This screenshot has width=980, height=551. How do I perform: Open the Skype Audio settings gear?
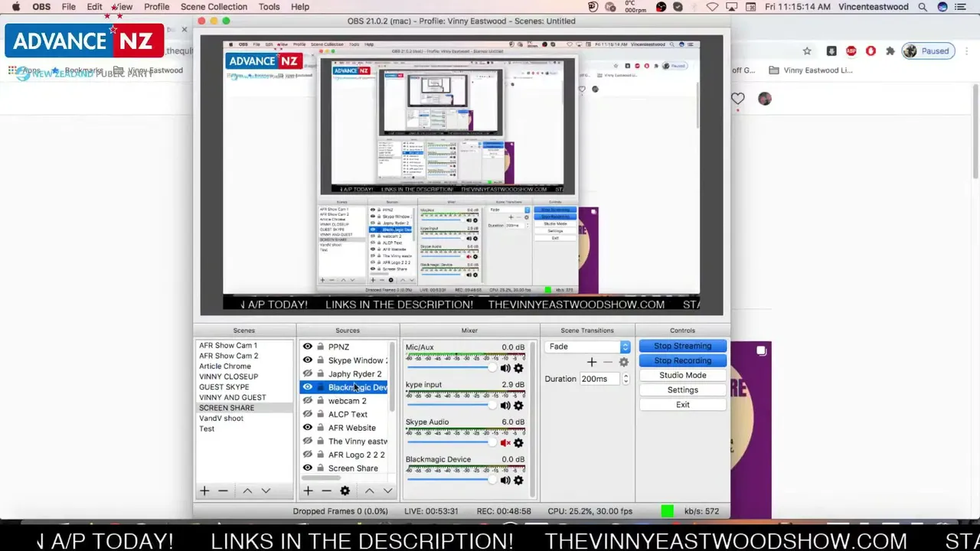click(518, 443)
